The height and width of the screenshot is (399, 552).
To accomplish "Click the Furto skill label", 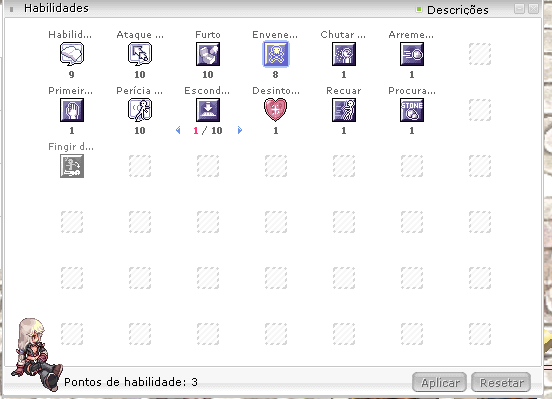I will [208, 35].
